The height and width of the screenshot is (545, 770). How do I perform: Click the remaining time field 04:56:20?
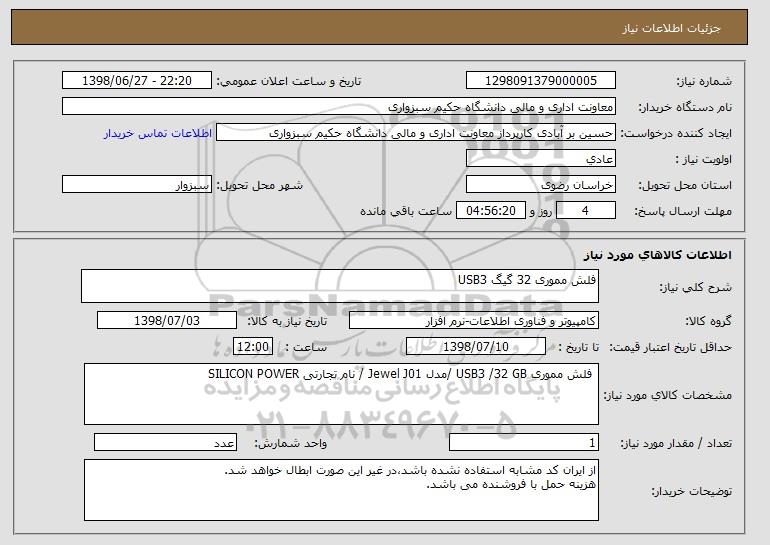click(491, 211)
